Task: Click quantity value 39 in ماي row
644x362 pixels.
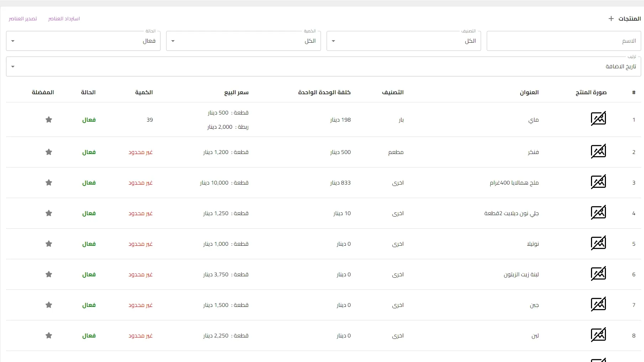Action: coord(149,120)
